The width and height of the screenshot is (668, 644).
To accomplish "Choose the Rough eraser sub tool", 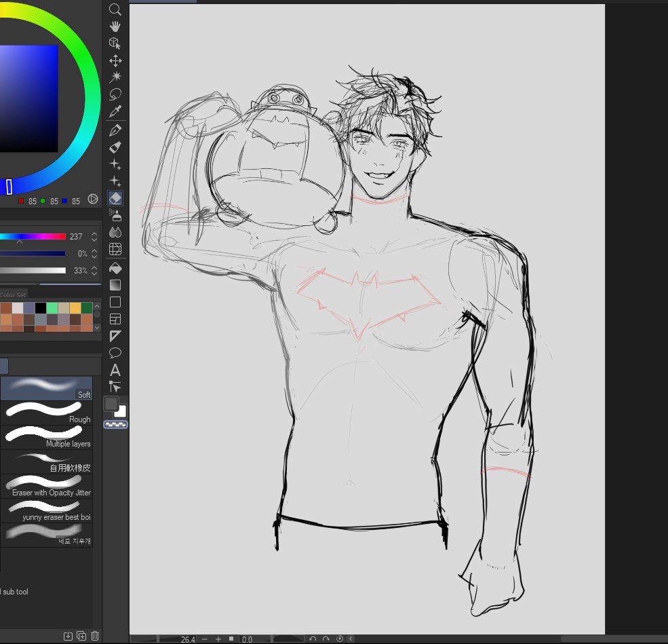I will (46, 413).
